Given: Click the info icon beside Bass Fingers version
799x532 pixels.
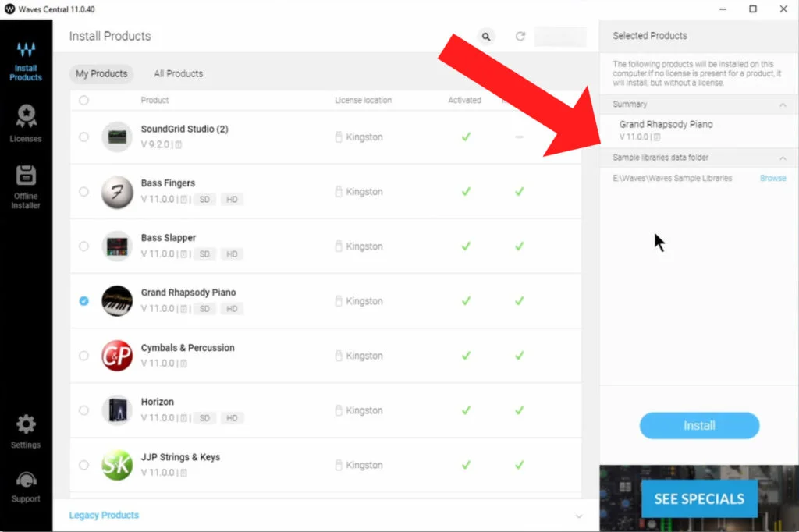Looking at the screenshot, I should [x=183, y=199].
